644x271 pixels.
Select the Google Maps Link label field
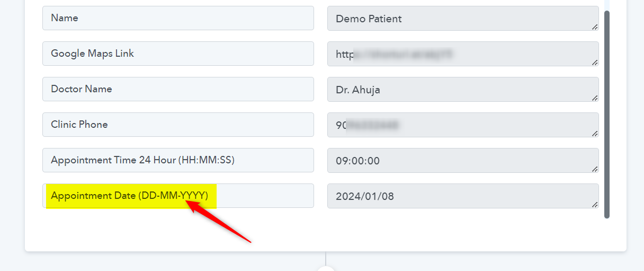point(178,54)
